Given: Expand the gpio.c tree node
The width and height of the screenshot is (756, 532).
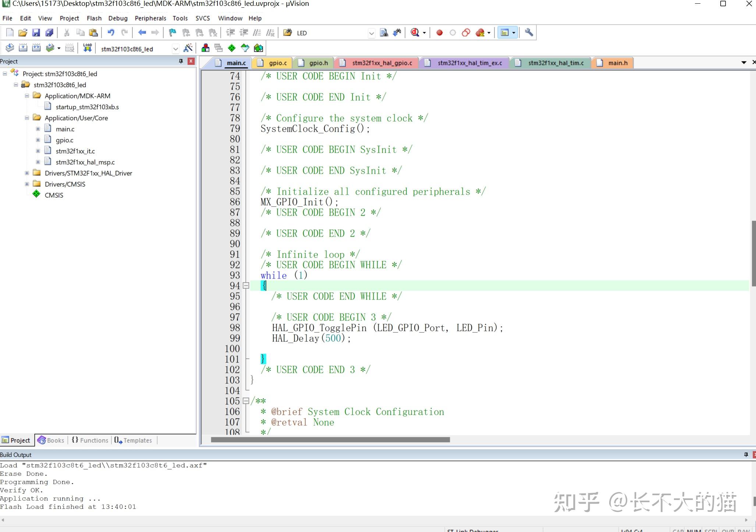Looking at the screenshot, I should [38, 140].
